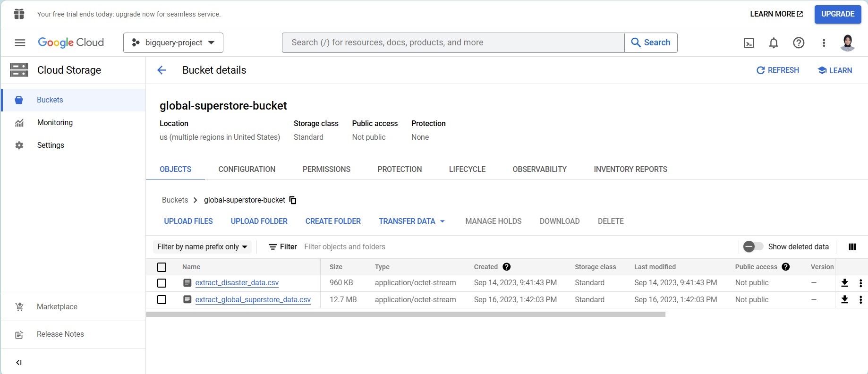Image resolution: width=868 pixels, height=374 pixels.
Task: Open more actions for extract_global_superstore_data.csv
Action: pos(860,299)
